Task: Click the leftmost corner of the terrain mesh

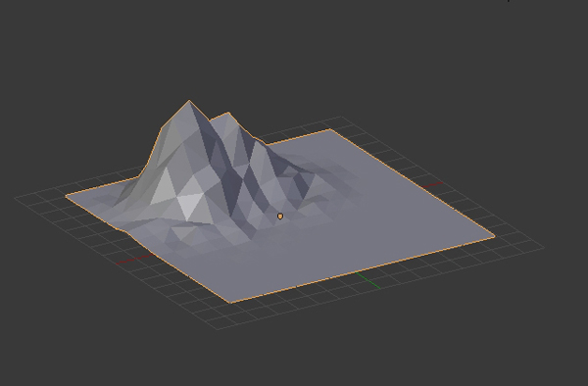Action: pos(67,195)
